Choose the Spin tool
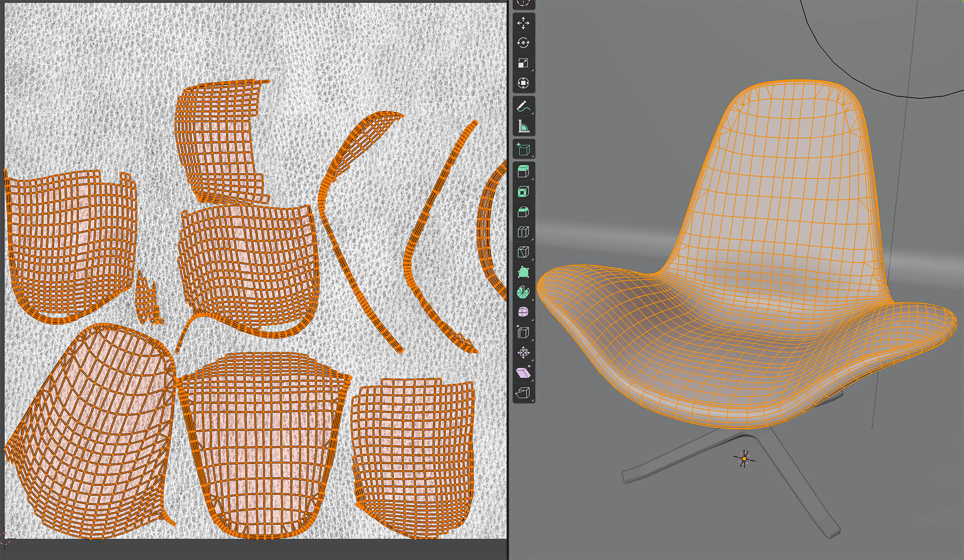The width and height of the screenshot is (964, 560). click(x=523, y=292)
